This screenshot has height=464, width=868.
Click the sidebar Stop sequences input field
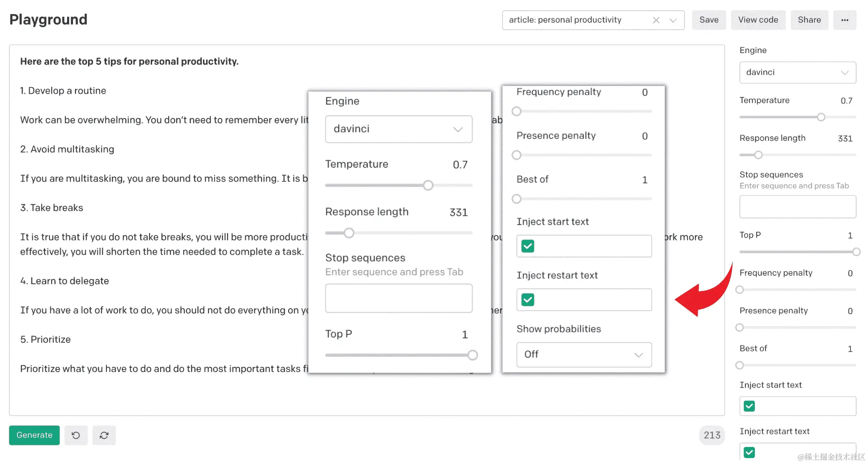coord(798,207)
